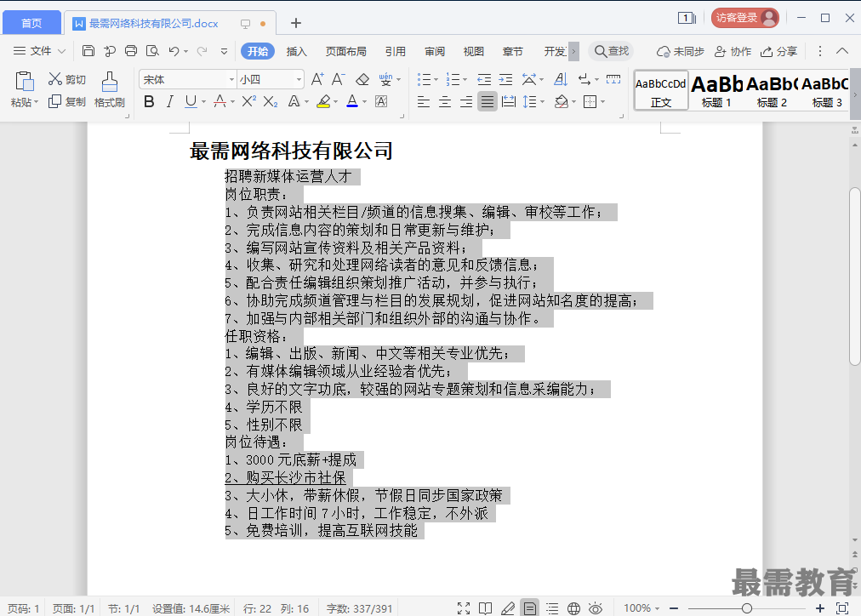Click the sort A-Z icon

coord(560,80)
